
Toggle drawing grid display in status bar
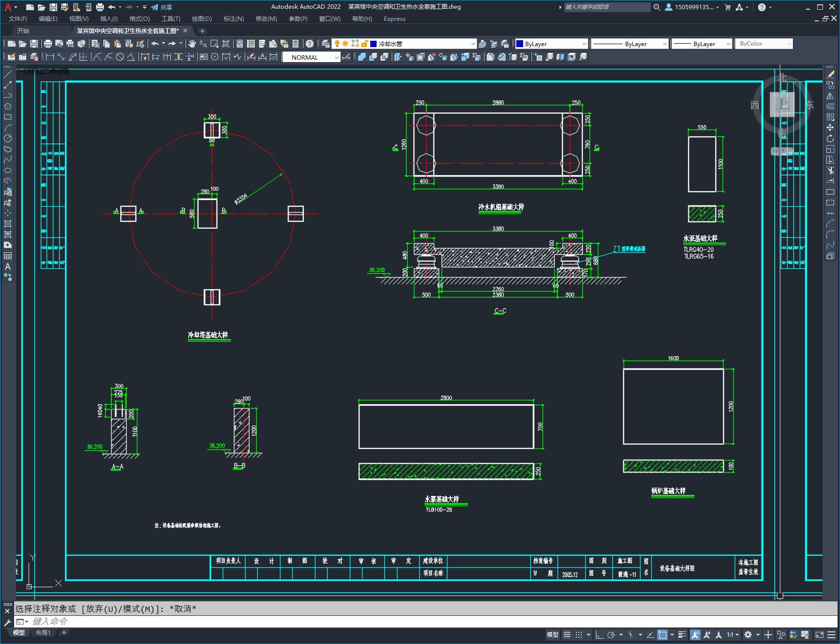(x=567, y=634)
